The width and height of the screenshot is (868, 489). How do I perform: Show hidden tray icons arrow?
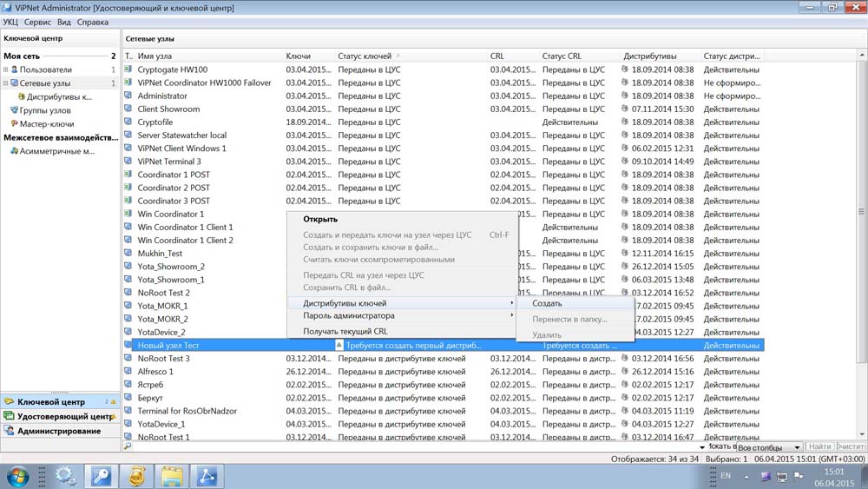(746, 476)
